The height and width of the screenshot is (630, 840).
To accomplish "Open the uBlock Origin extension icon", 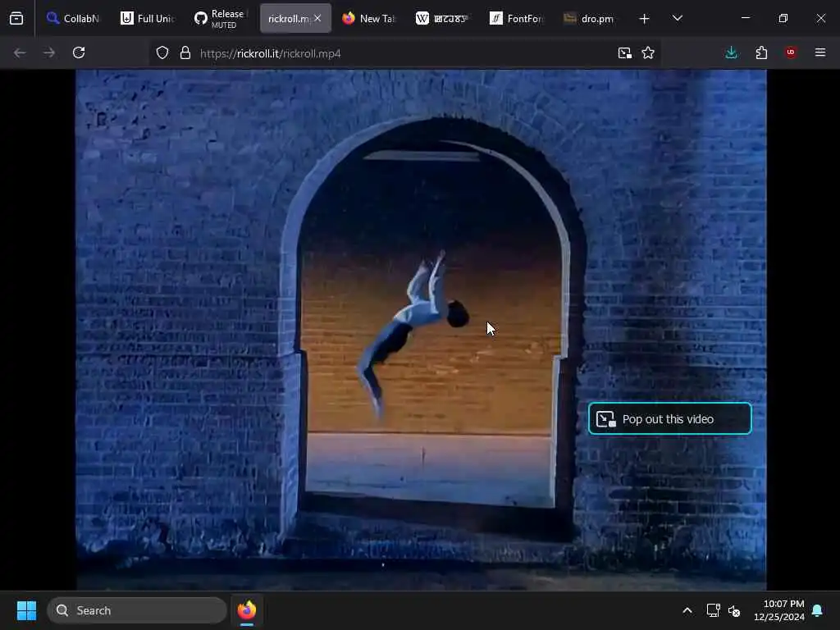I will point(791,52).
